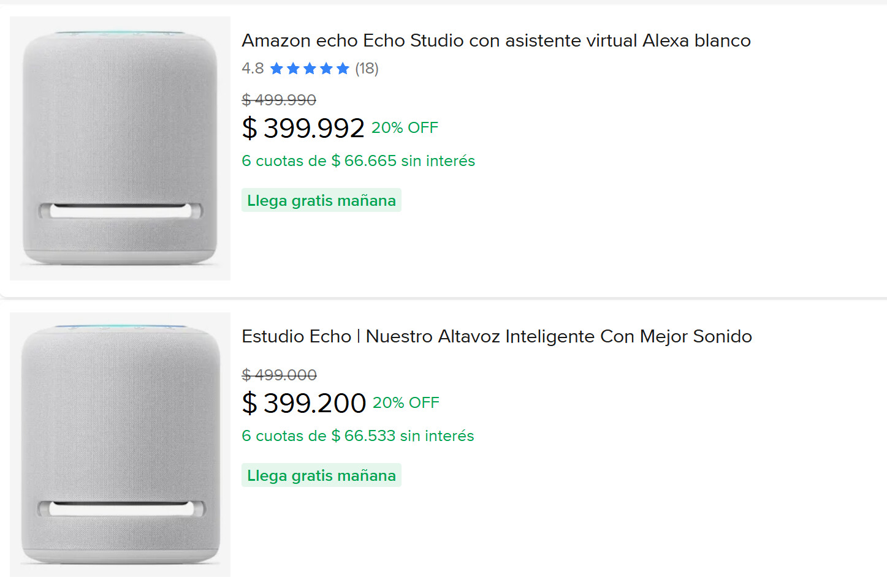Click the 20% OFF label beside $ 399.200

[406, 402]
